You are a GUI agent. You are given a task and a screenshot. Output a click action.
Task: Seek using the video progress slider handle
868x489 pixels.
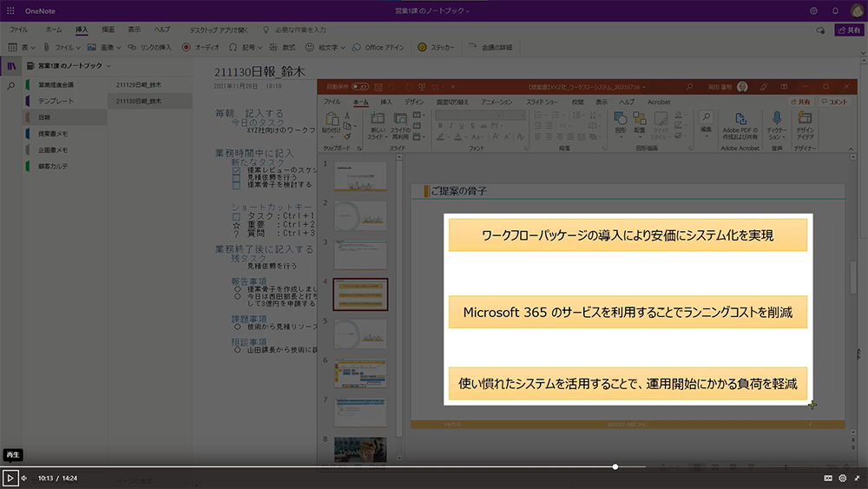pyautogui.click(x=615, y=466)
